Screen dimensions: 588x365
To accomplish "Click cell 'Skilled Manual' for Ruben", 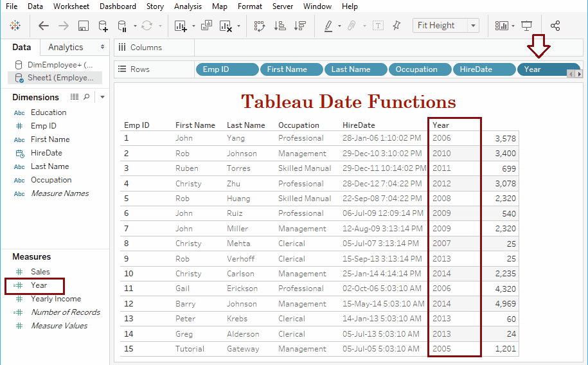I will (x=305, y=168).
